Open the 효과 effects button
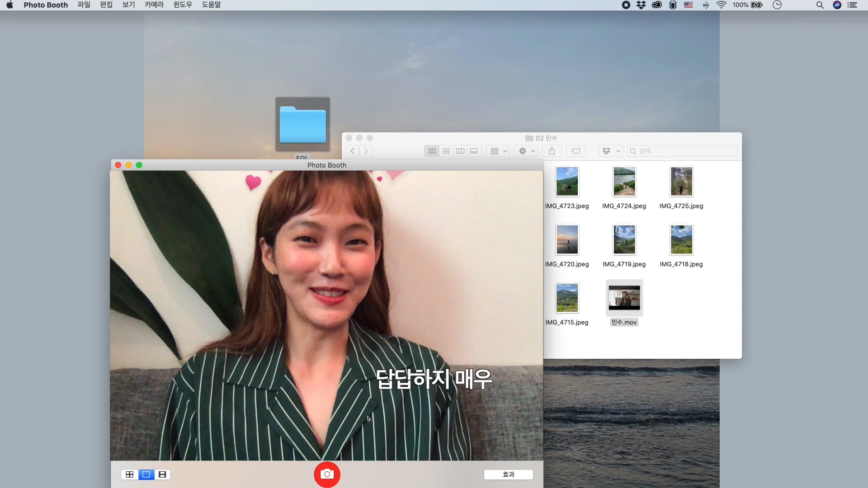The image size is (868, 488). tap(508, 474)
